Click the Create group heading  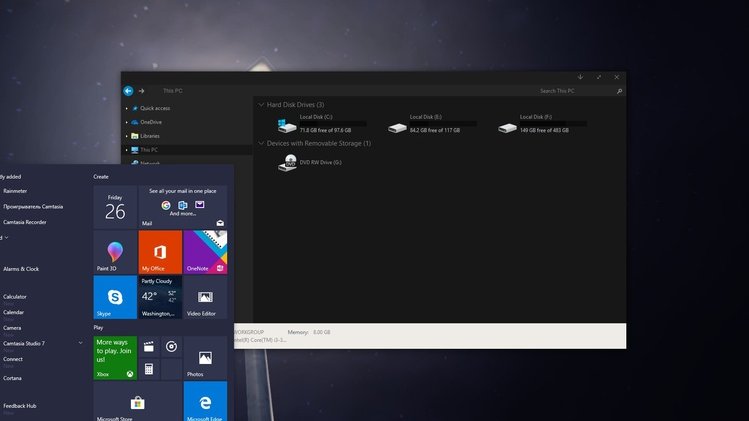coord(101,177)
